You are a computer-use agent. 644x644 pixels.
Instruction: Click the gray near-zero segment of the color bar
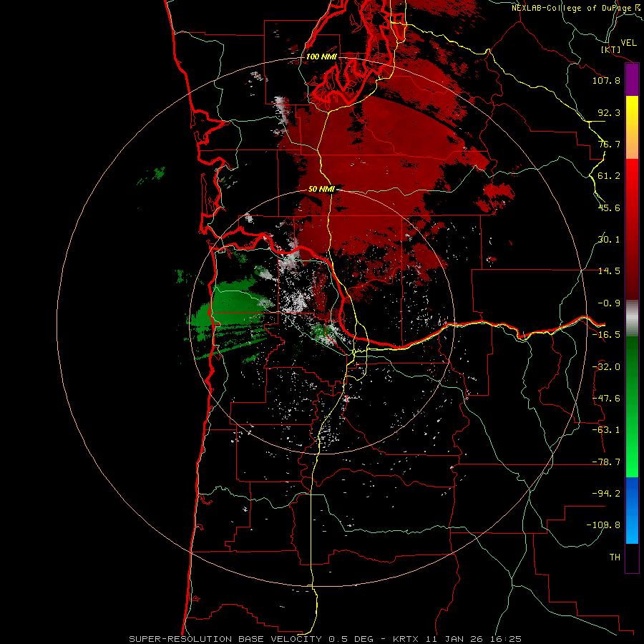coord(632,318)
